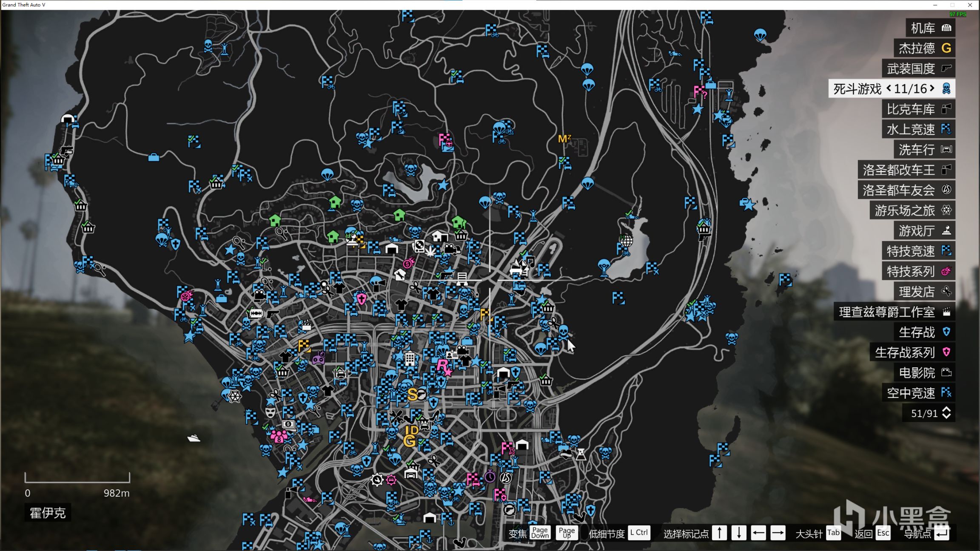
Task: Toggle 洛圣都改车王 blips in legend
Action: pyautogui.click(x=906, y=170)
